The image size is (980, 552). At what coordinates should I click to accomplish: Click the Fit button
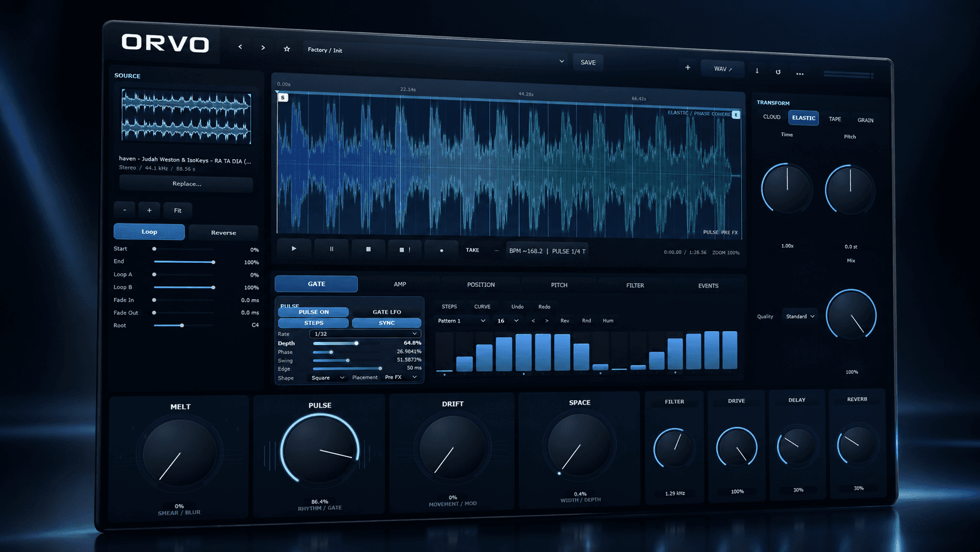[x=178, y=211]
